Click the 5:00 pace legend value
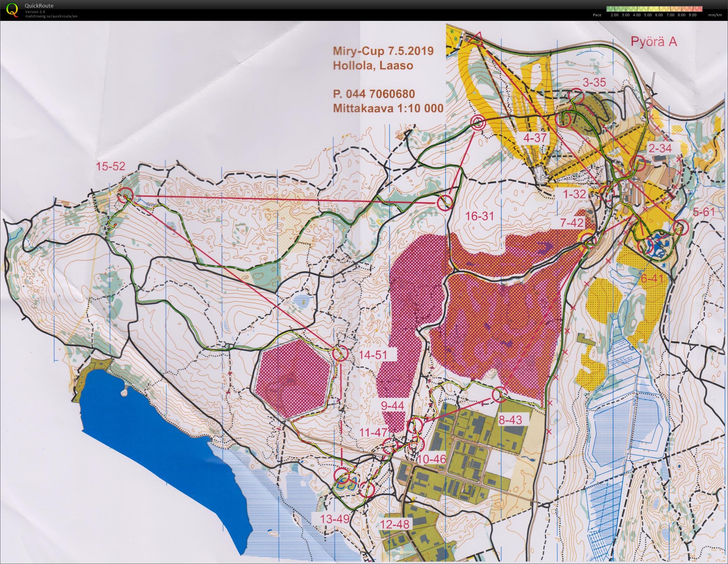 [x=648, y=15]
